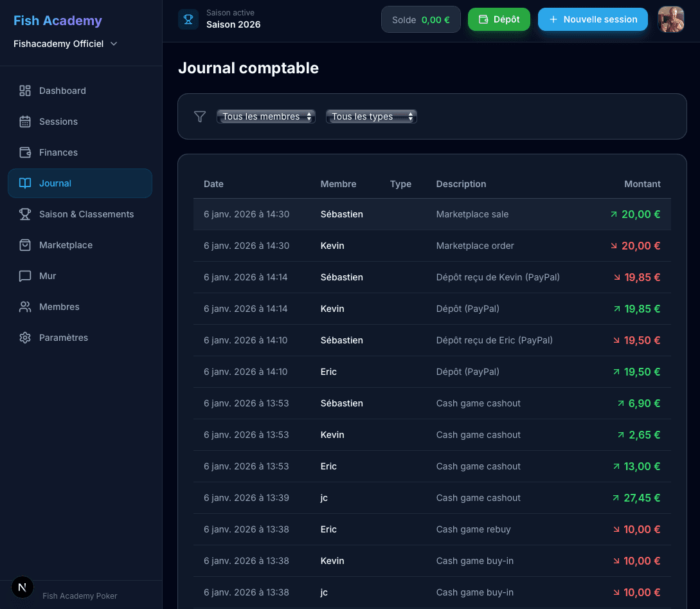Click the Nouvelle session button
This screenshot has width=700, height=609.
pos(592,19)
